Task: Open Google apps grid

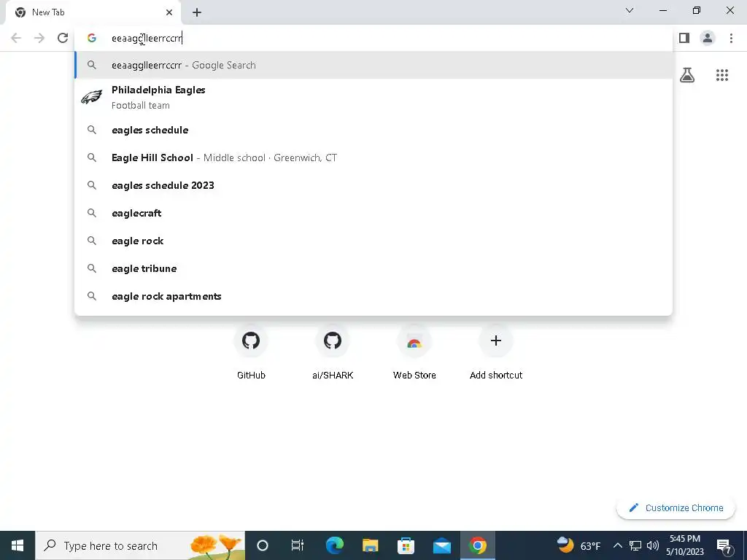Action: 721,75
